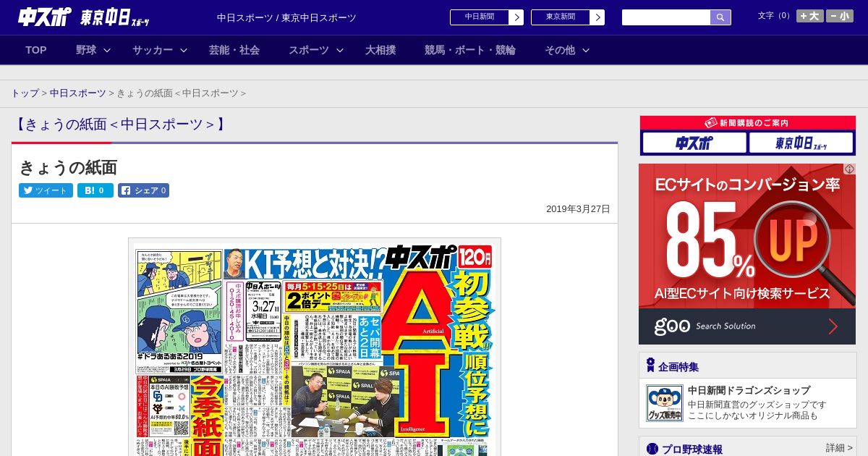Click the グッズ販売中 Doala shop thumbnail
Image resolution: width=868 pixels, height=456 pixels.
pos(664,403)
